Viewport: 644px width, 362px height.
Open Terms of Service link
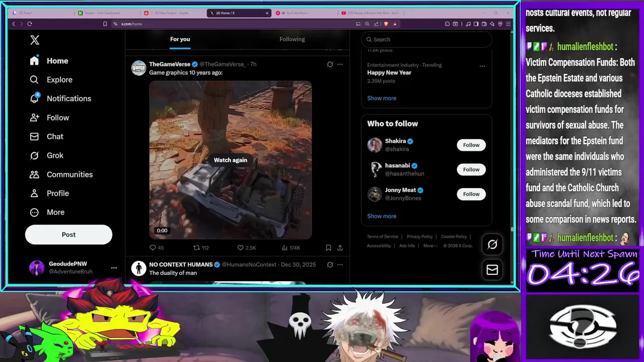382,236
